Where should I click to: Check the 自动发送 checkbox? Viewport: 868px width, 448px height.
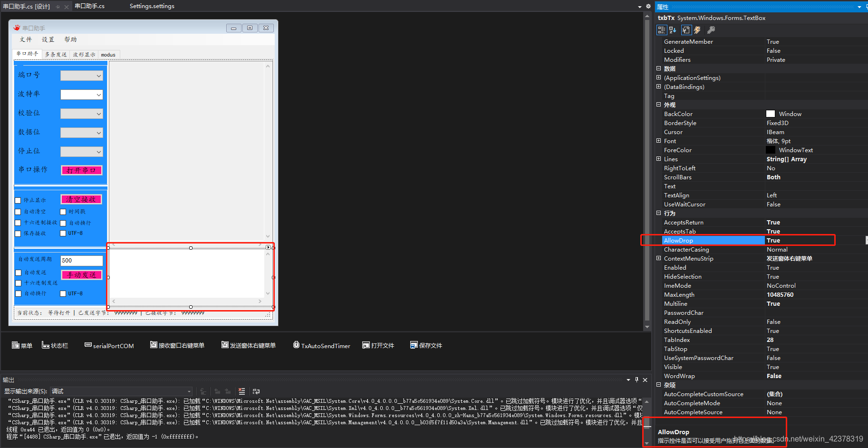(x=19, y=273)
